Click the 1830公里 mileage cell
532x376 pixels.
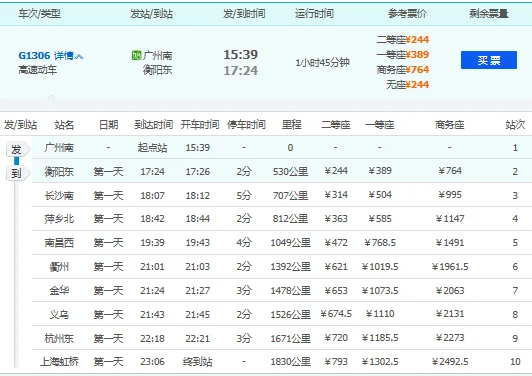pyautogui.click(x=290, y=362)
